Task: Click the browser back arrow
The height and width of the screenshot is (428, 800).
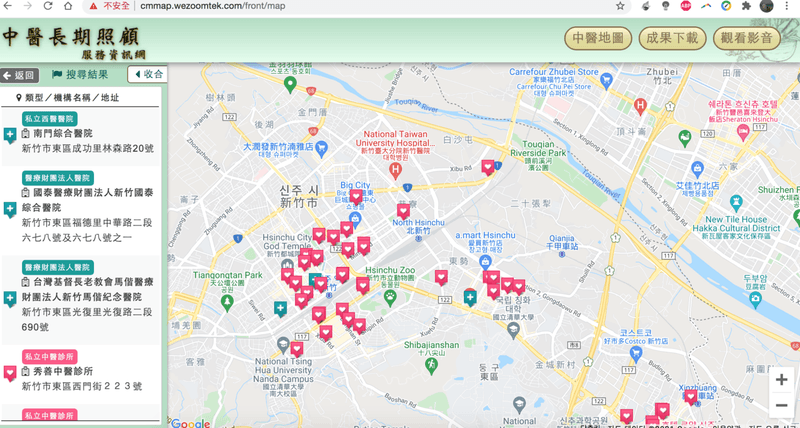Action: (8, 6)
